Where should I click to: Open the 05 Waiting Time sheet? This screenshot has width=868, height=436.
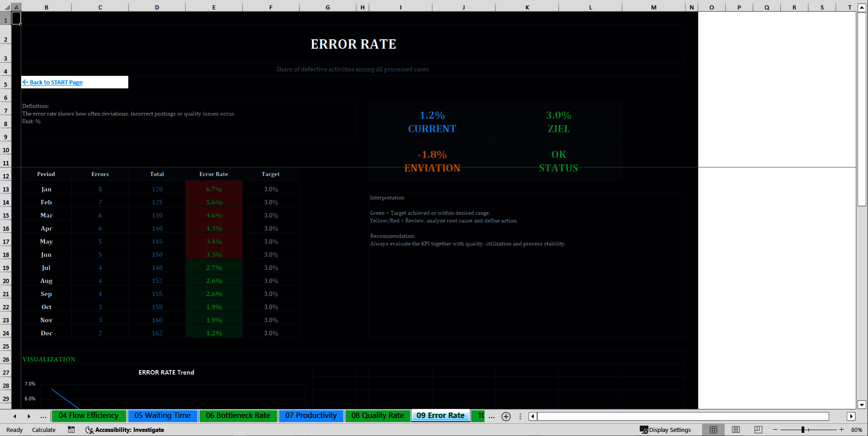pyautogui.click(x=162, y=416)
